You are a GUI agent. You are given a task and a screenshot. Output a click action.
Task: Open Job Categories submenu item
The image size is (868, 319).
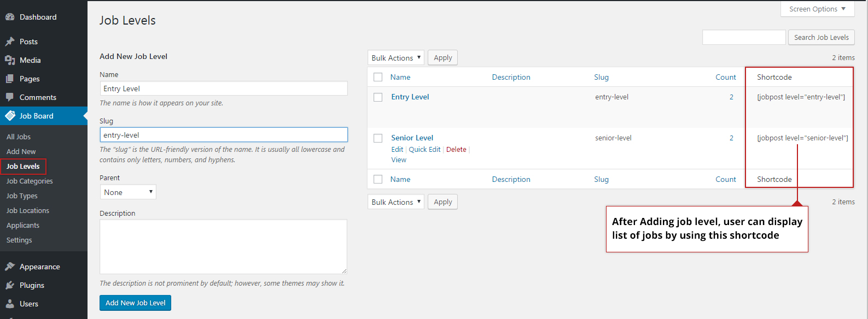[x=30, y=181]
